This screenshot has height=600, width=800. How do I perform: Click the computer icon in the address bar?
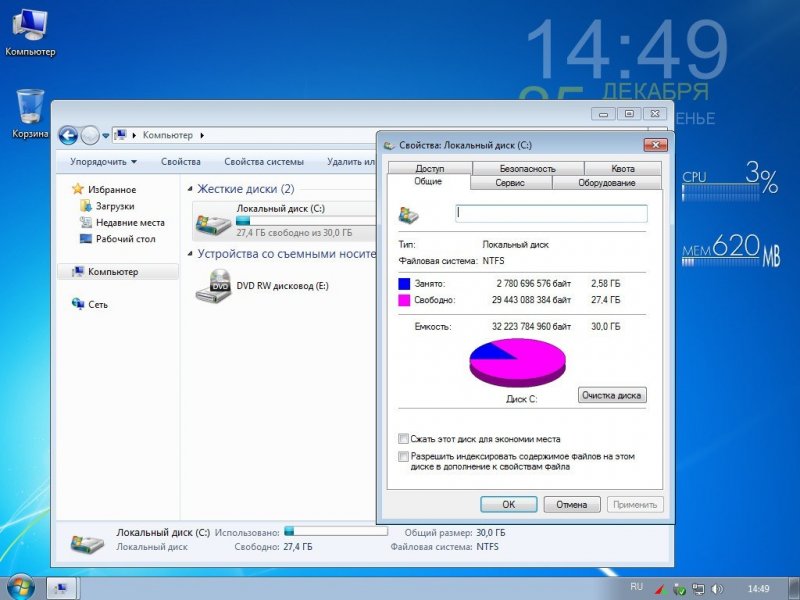(120, 135)
